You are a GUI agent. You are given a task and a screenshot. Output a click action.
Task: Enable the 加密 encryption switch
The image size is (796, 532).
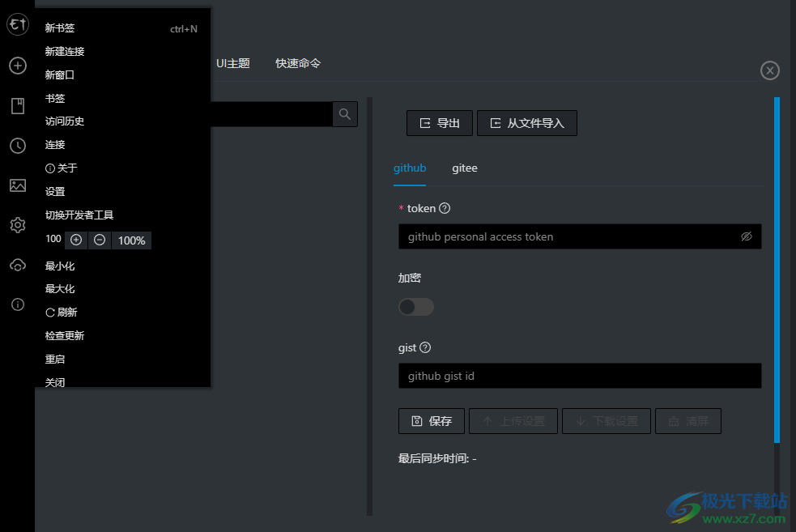coord(415,307)
